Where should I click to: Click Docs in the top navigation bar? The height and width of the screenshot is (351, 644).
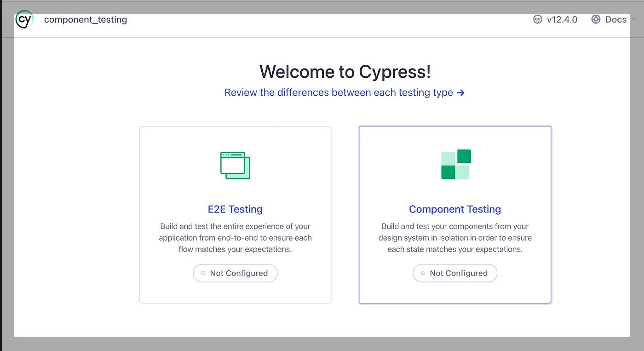point(615,19)
